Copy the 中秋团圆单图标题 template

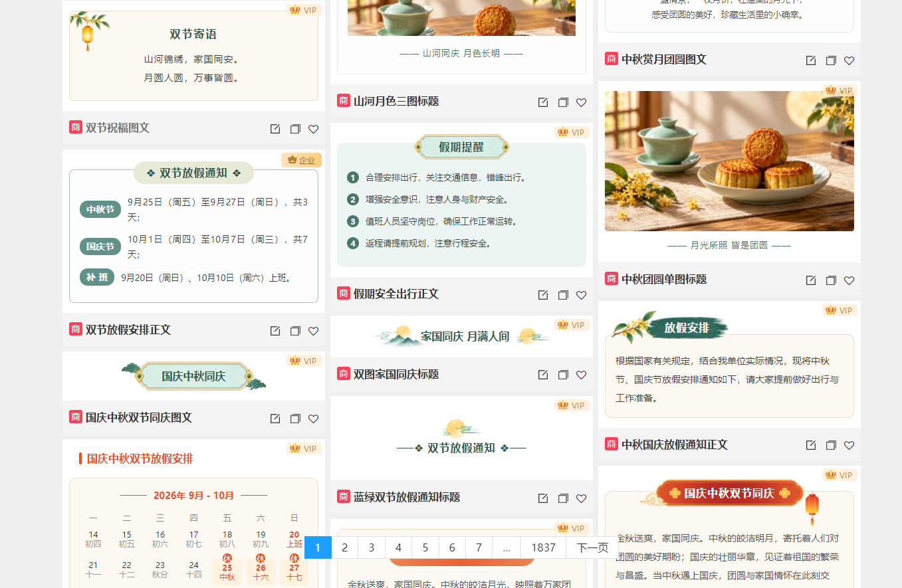831,280
